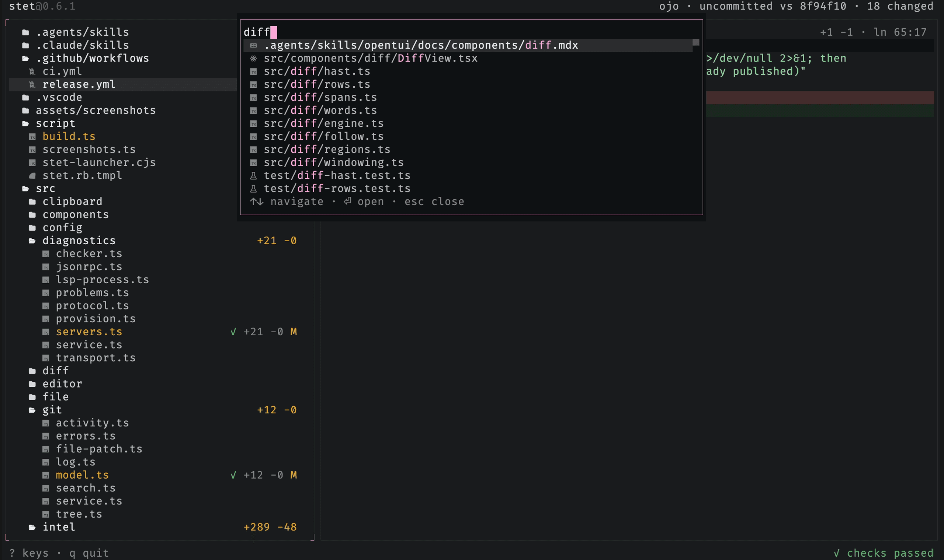Screen dimensions: 944x560
Task: Click TS icon of src/diff/hast.ts result
Action: tap(254, 72)
